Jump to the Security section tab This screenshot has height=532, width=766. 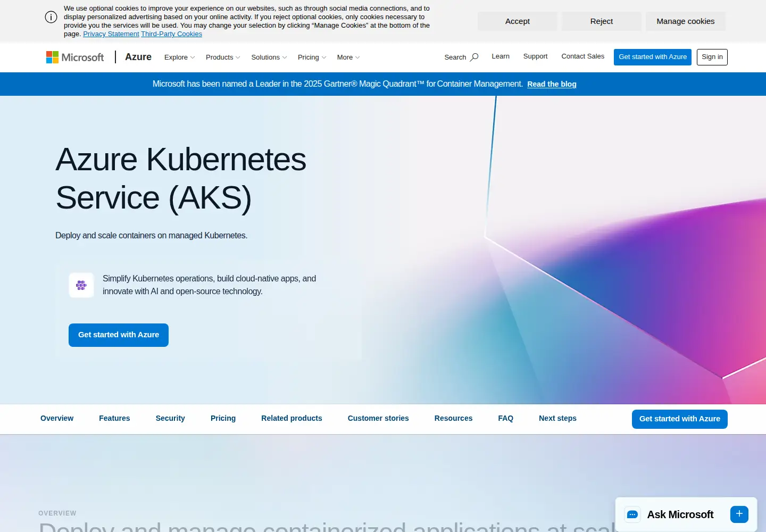170,418
